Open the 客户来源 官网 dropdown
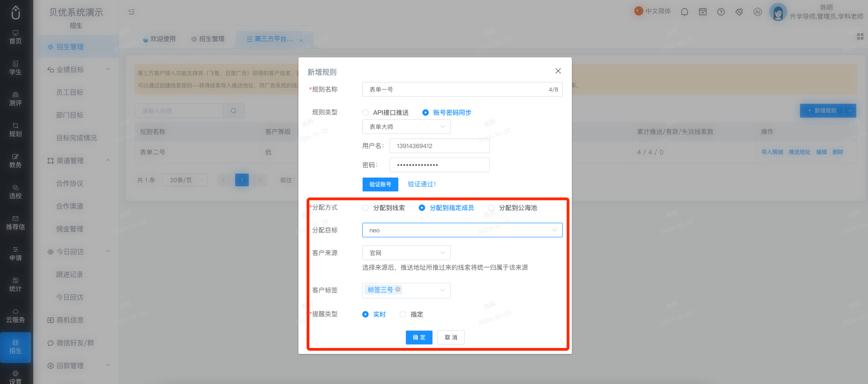868x384 pixels. point(406,253)
